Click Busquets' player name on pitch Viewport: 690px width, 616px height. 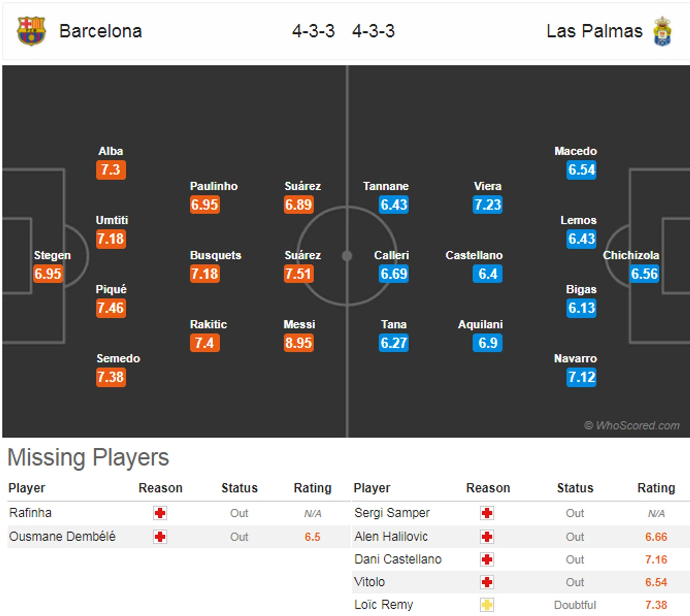point(216,255)
